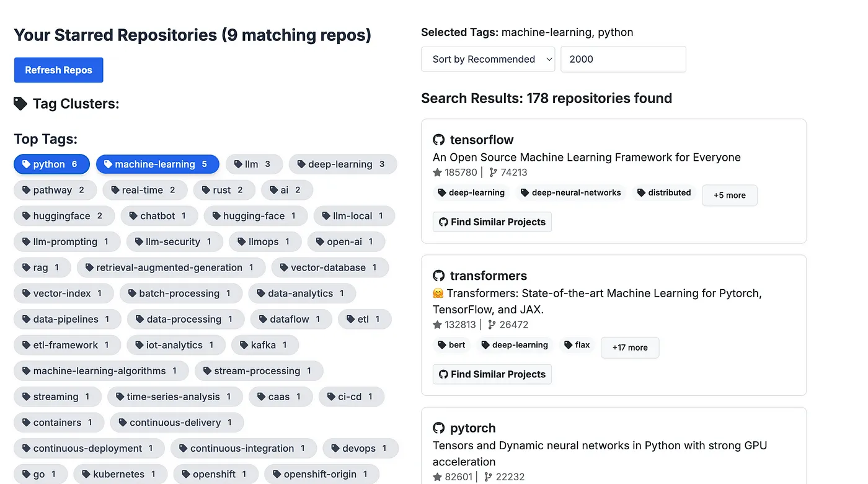Click deep-learning tag on tensorflow card

[x=471, y=193]
